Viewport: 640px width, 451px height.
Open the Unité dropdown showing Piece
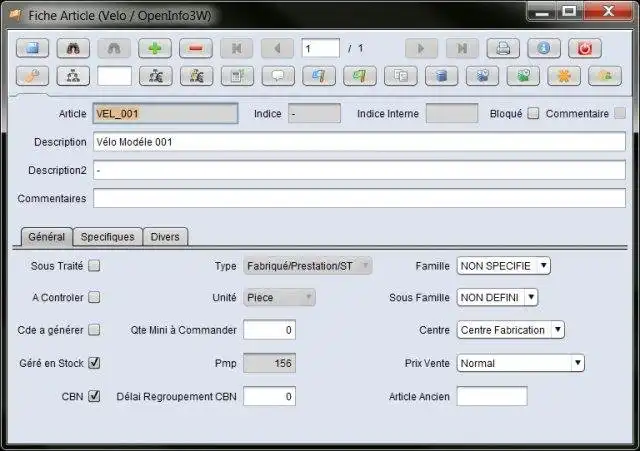point(280,298)
